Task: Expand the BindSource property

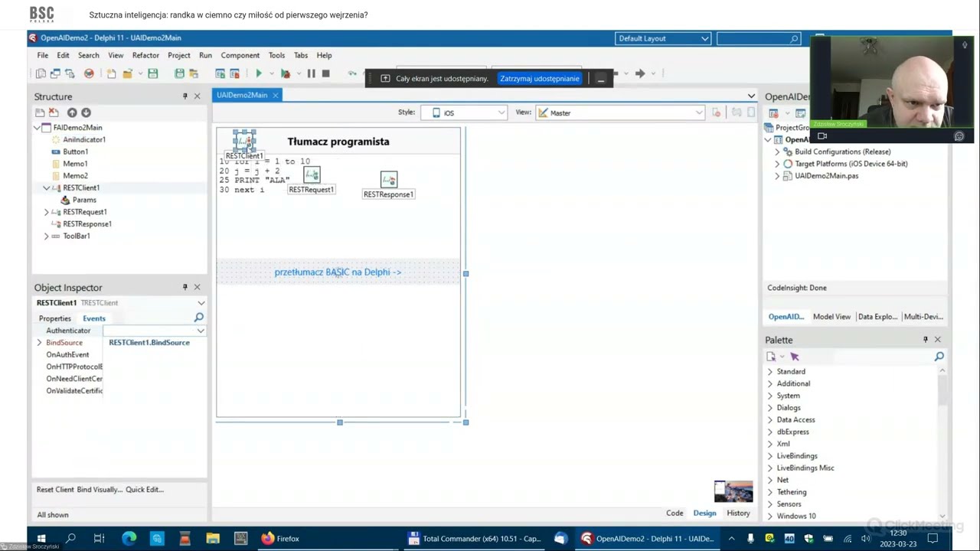Action: pos(39,343)
